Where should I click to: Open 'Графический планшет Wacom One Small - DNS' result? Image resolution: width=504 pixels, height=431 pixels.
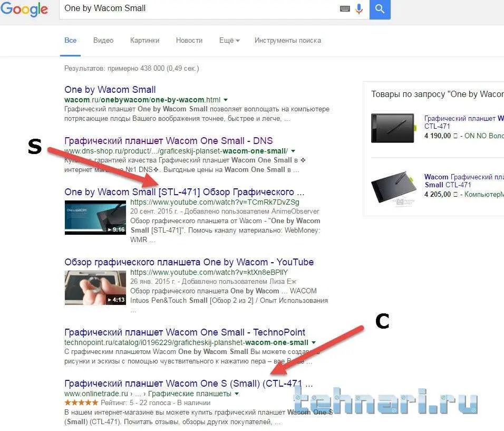point(168,141)
